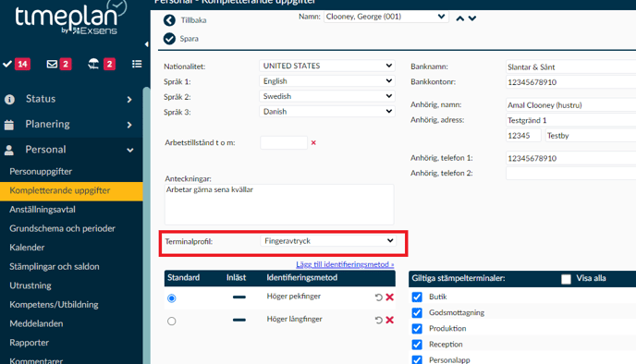Screen dimensions: 636x364
Task: Click the city Testby field
Action: 591,136
